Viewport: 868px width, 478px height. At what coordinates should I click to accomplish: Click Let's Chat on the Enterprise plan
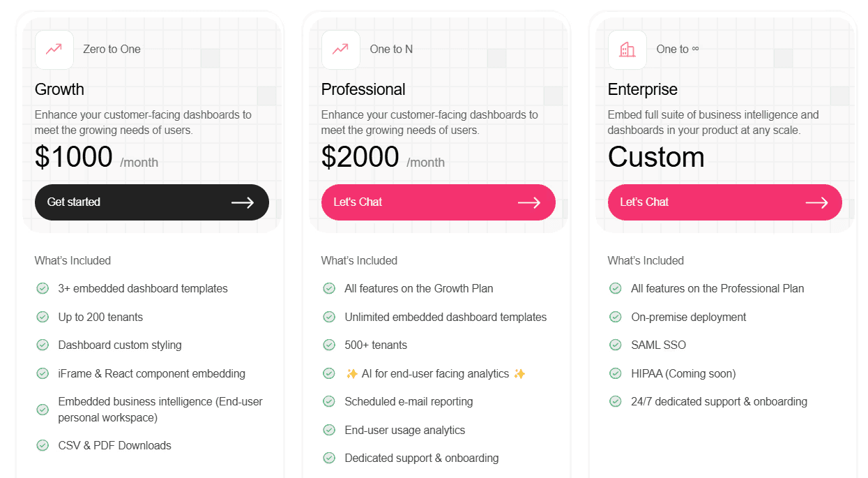725,202
